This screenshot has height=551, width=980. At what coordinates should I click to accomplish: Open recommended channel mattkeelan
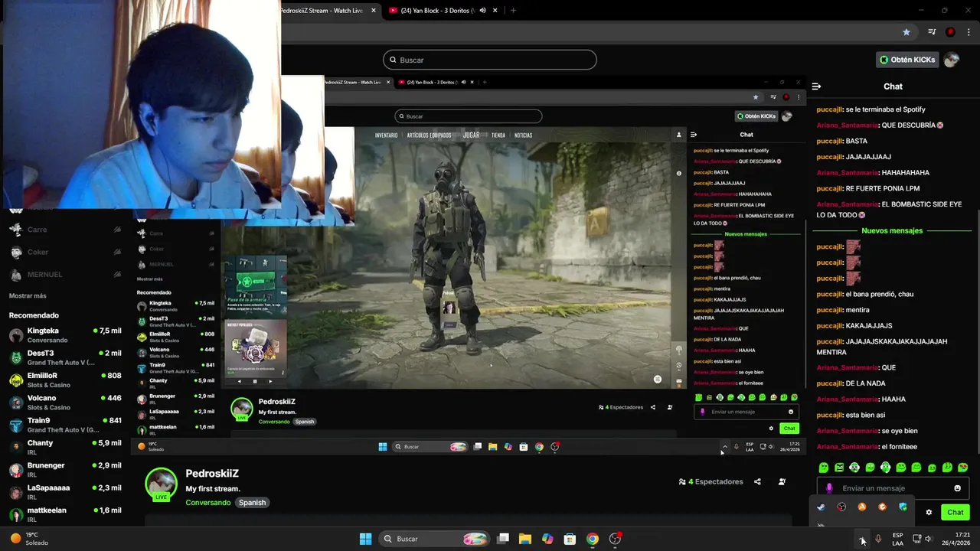pos(65,514)
